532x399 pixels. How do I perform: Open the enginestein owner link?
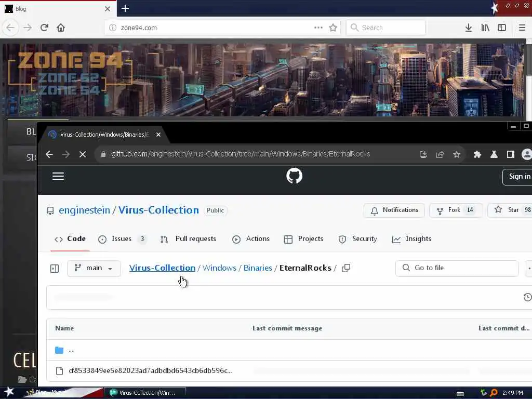click(x=85, y=210)
